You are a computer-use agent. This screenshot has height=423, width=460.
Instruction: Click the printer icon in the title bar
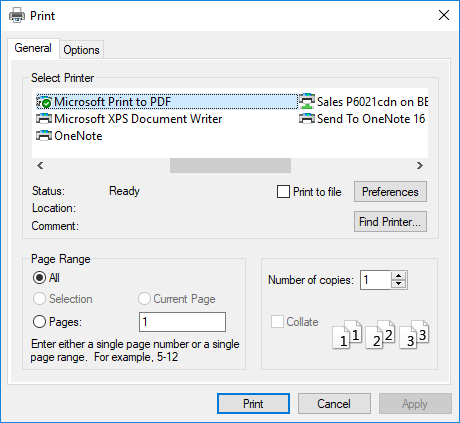[17, 15]
